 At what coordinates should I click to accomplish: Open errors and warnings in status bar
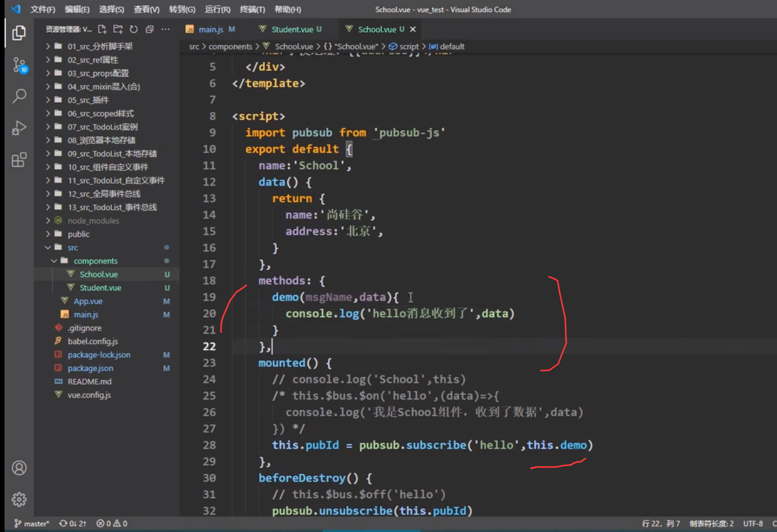tap(112, 523)
